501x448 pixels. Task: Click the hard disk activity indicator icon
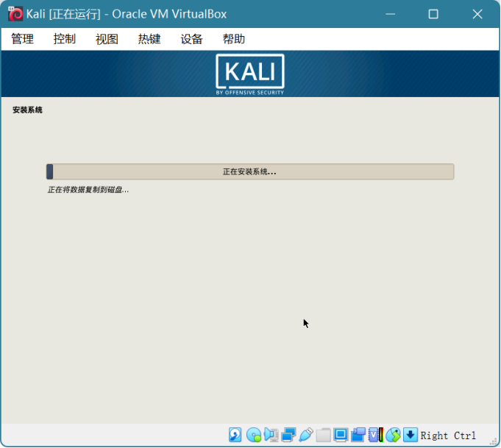coord(235,435)
